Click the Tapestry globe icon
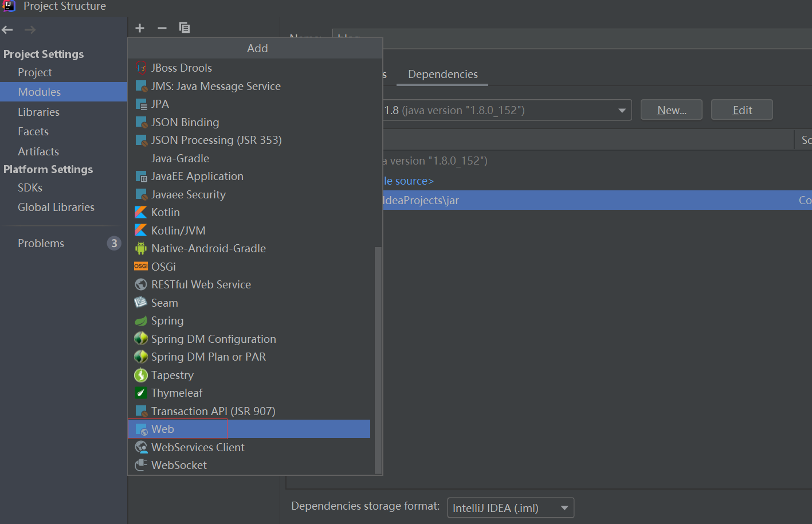This screenshot has height=524, width=812. click(141, 375)
